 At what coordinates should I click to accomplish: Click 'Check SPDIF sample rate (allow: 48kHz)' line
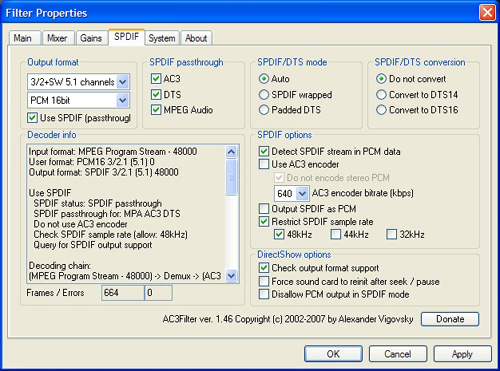(x=111, y=234)
